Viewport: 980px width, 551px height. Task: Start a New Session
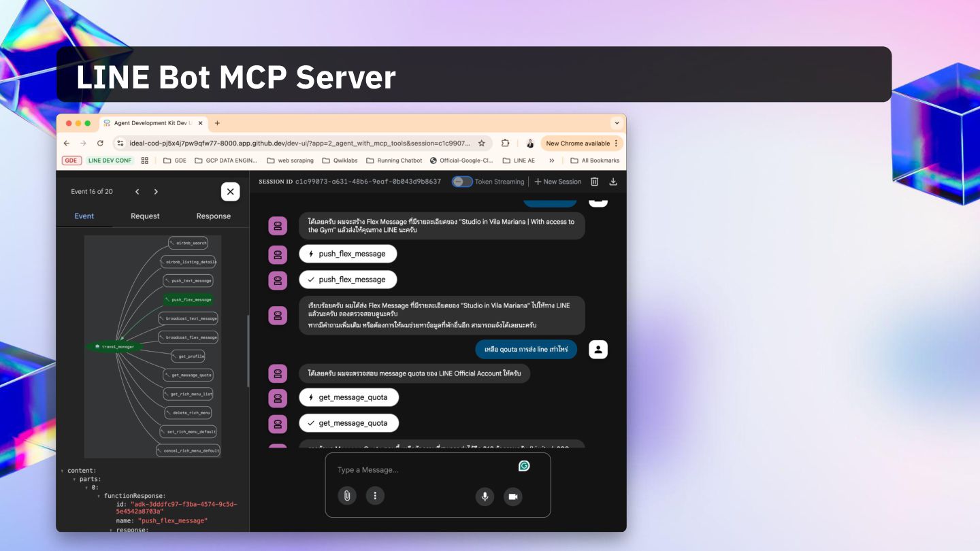click(558, 182)
